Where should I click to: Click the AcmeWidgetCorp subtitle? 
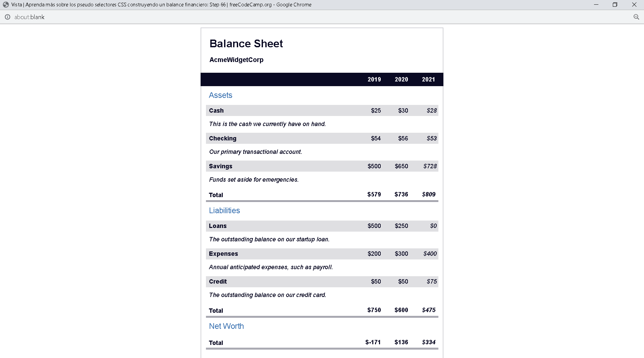point(236,60)
